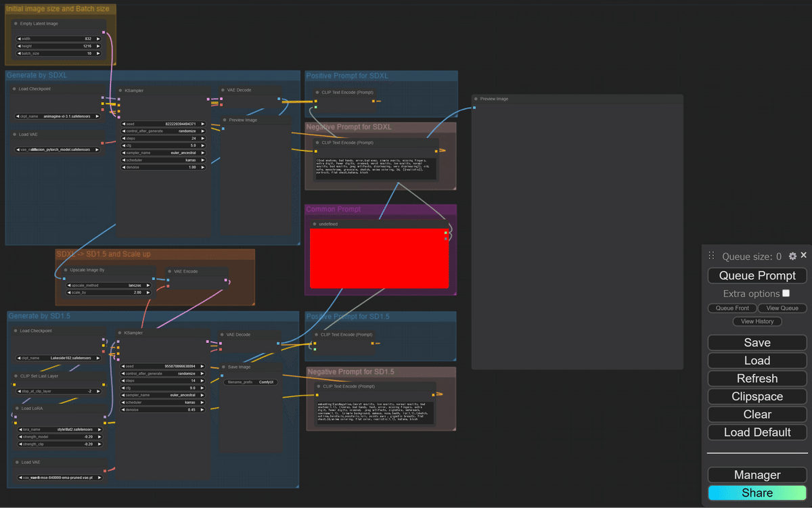Increase height value with right arrow

click(98, 46)
